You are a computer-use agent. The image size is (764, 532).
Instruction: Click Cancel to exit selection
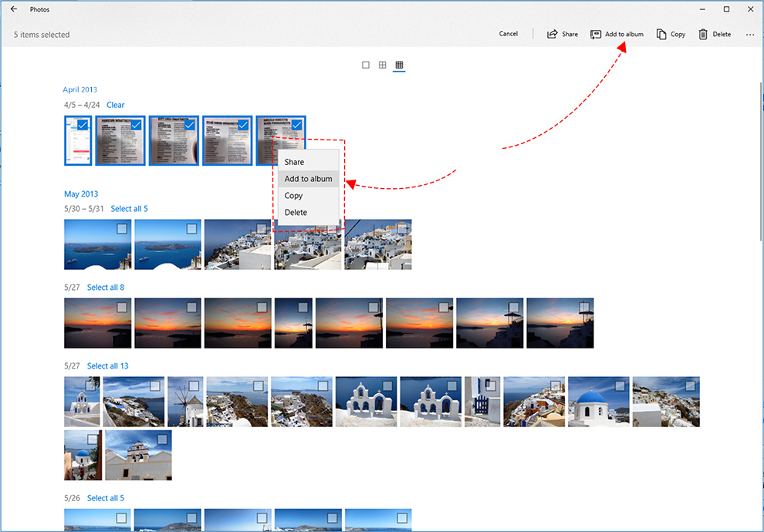509,34
